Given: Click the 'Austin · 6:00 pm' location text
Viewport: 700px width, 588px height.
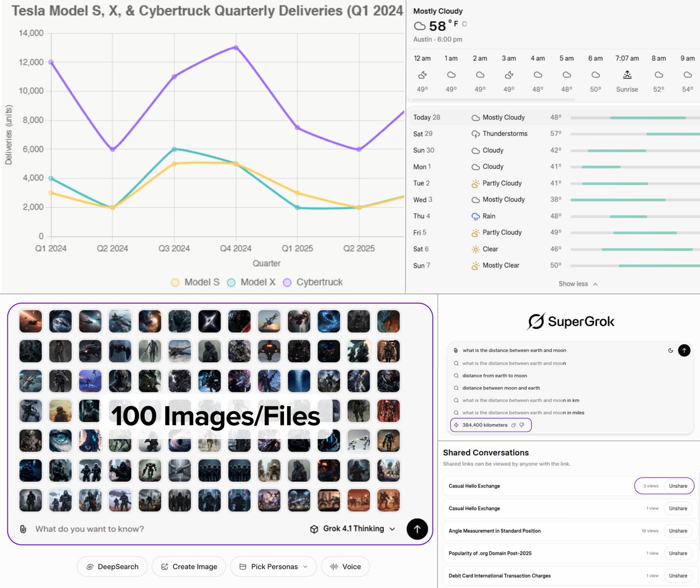Looking at the screenshot, I should click(x=437, y=39).
